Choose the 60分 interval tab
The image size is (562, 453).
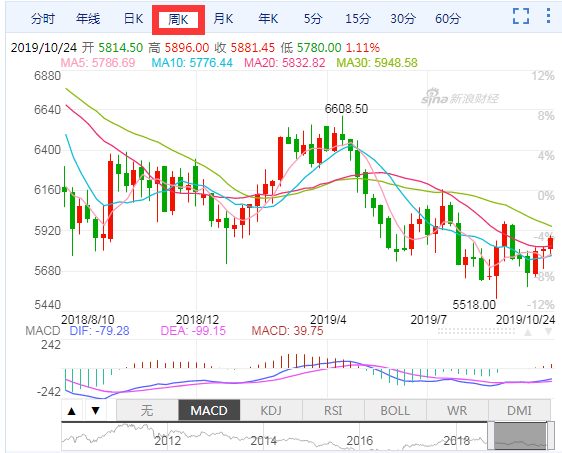(448, 19)
